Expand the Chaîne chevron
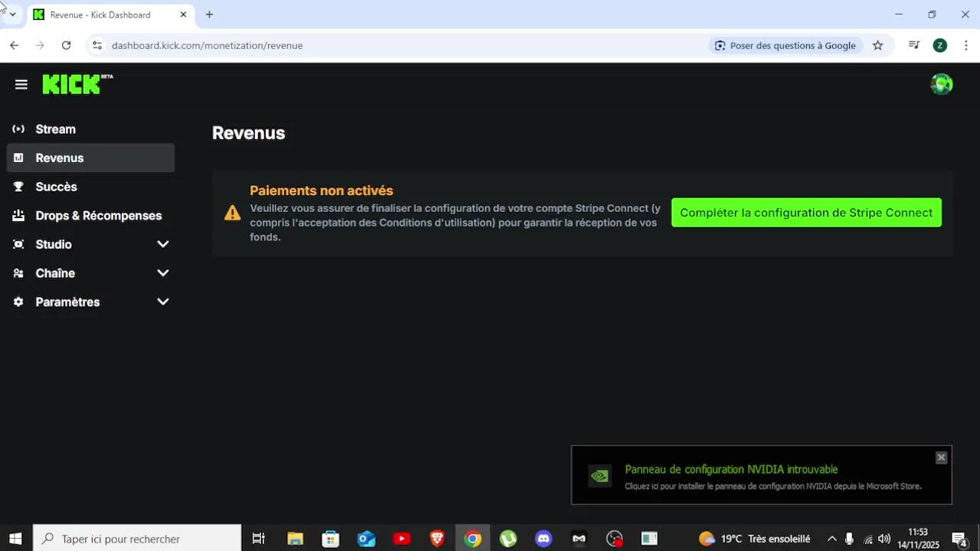The width and height of the screenshot is (980, 551). click(162, 273)
